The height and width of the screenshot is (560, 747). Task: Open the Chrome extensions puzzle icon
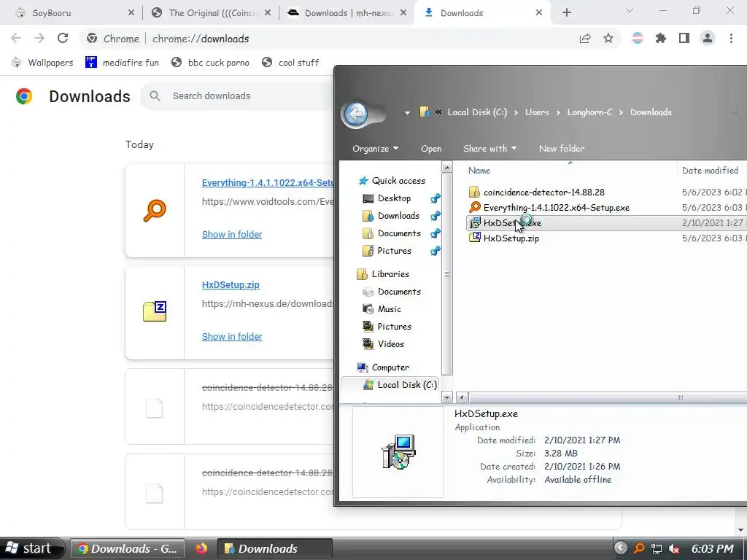[x=661, y=39]
